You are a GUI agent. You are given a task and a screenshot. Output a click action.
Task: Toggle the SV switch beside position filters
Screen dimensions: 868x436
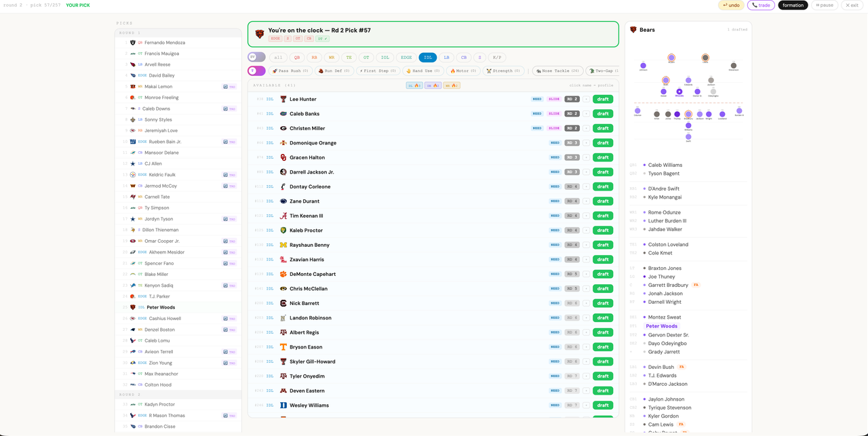pyautogui.click(x=257, y=58)
